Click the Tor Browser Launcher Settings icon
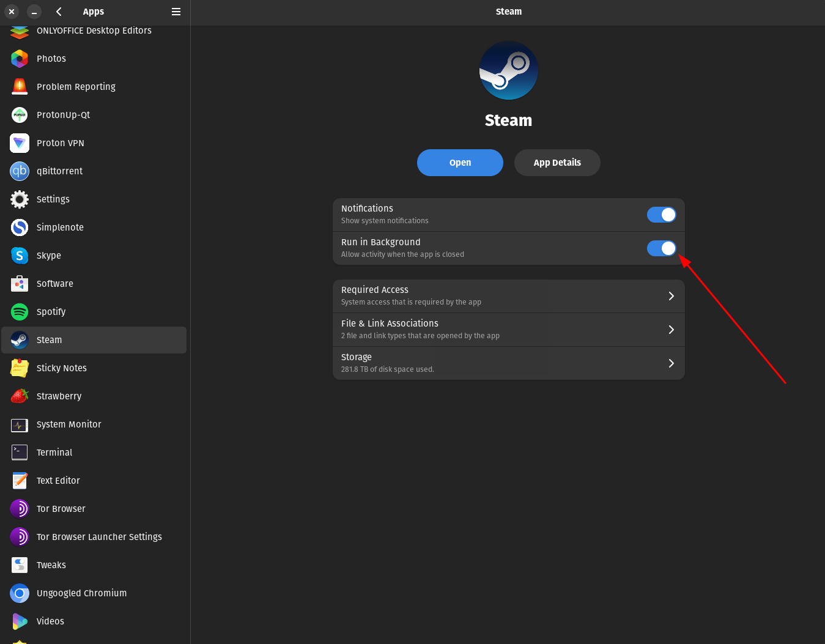The image size is (825, 644). 20,537
